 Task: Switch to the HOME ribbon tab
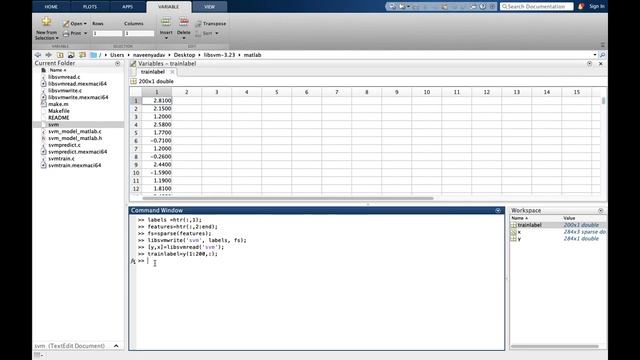click(51, 7)
